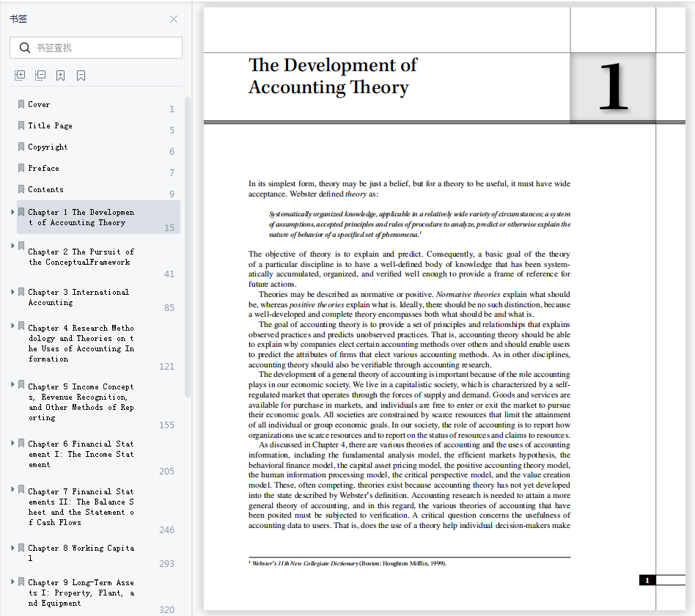
Task: Click page number 155 beside Chapter 5
Action: click(x=166, y=425)
